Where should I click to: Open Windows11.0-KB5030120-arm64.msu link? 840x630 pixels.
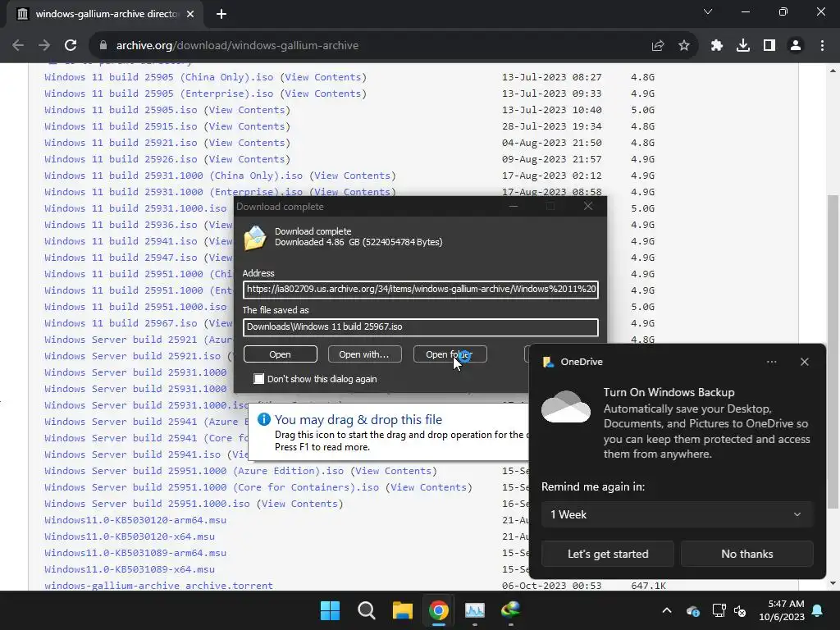tap(135, 520)
